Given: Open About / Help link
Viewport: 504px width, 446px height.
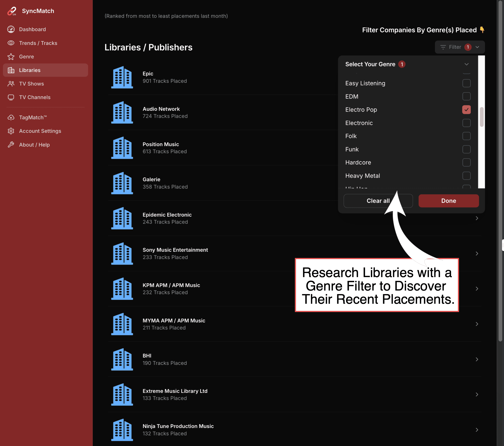Looking at the screenshot, I should [45, 145].
